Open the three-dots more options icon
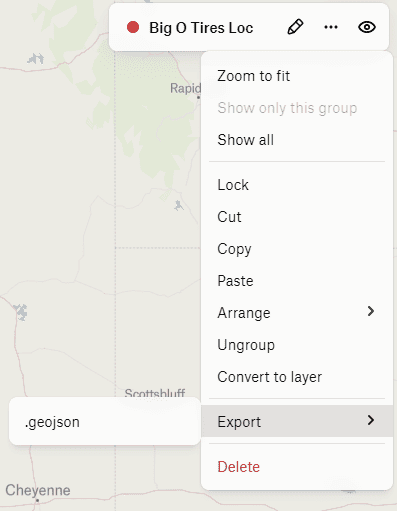 (331, 27)
